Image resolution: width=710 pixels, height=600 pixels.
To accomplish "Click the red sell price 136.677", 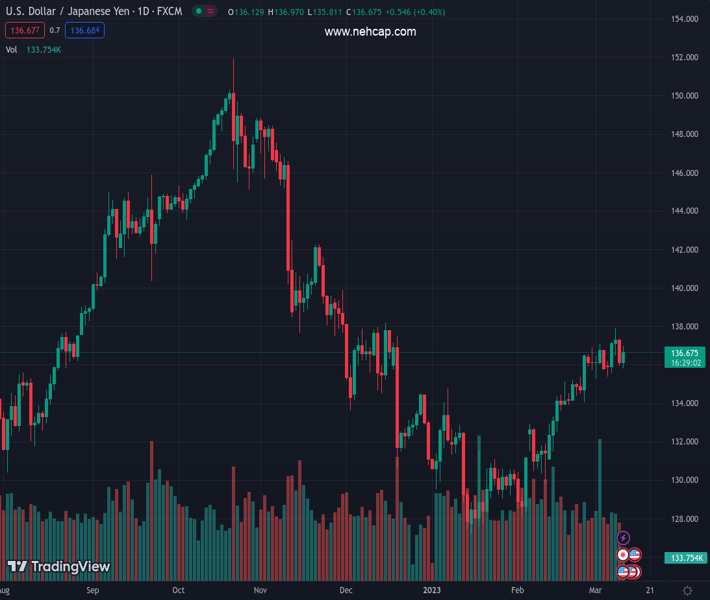I will point(25,31).
